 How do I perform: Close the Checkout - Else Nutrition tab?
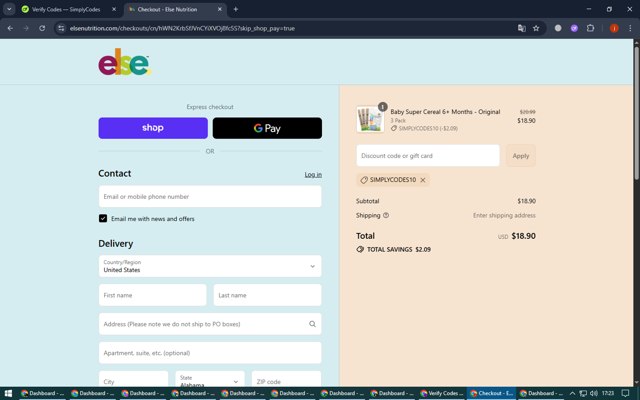point(220,9)
